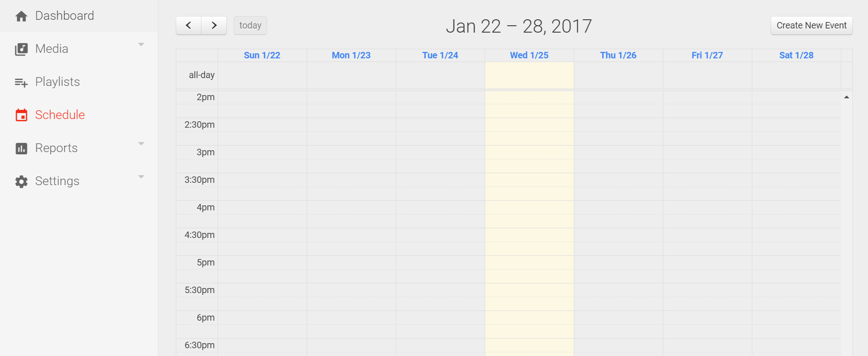
Task: Click the Reports bar chart icon
Action: [x=21, y=148]
